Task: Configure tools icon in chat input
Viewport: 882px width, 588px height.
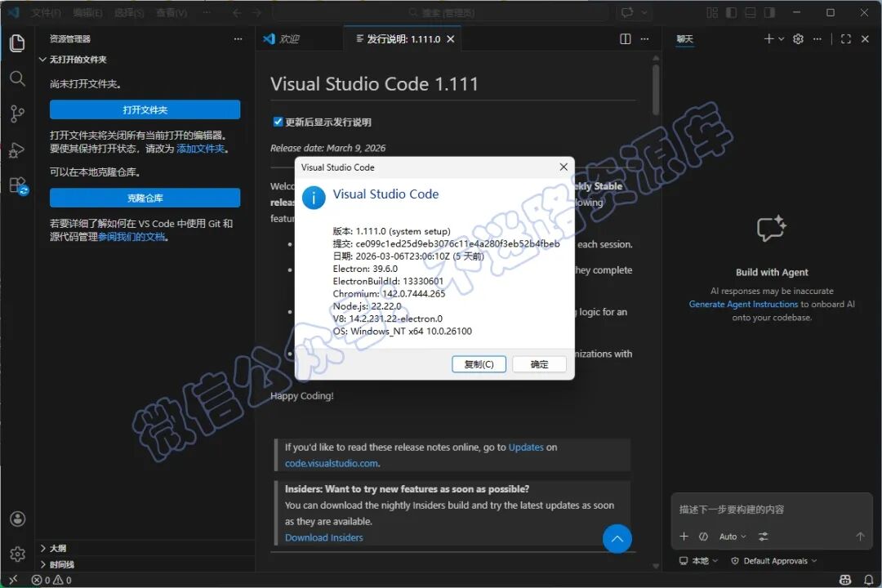Action: point(763,537)
